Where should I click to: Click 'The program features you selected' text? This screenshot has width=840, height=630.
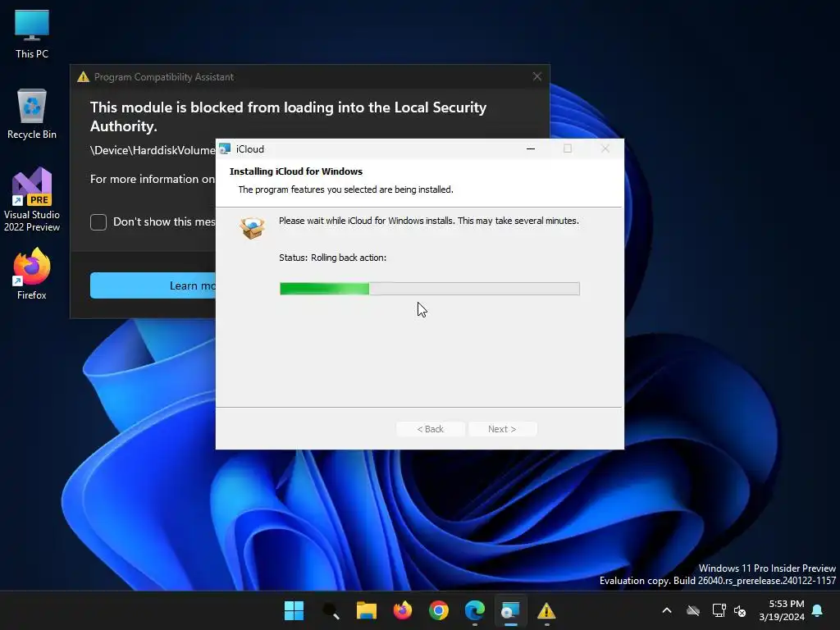(346, 189)
